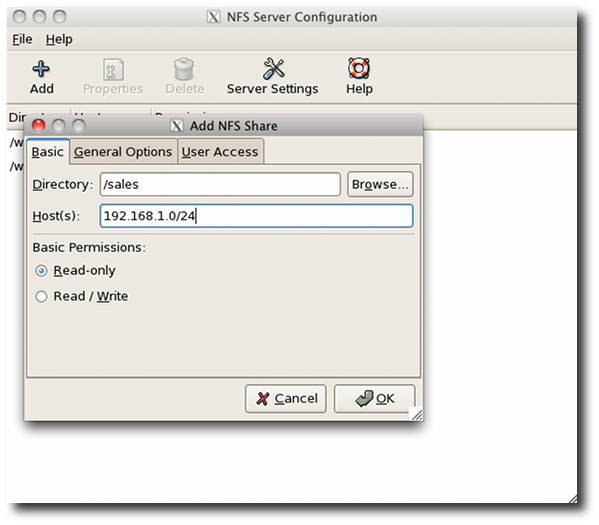The width and height of the screenshot is (599, 525).
Task: Click the Help lifebuoy icon
Action: [359, 68]
